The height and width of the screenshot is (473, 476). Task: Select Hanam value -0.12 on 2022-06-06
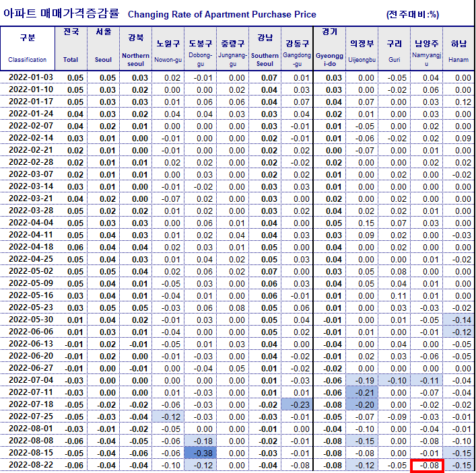click(458, 332)
